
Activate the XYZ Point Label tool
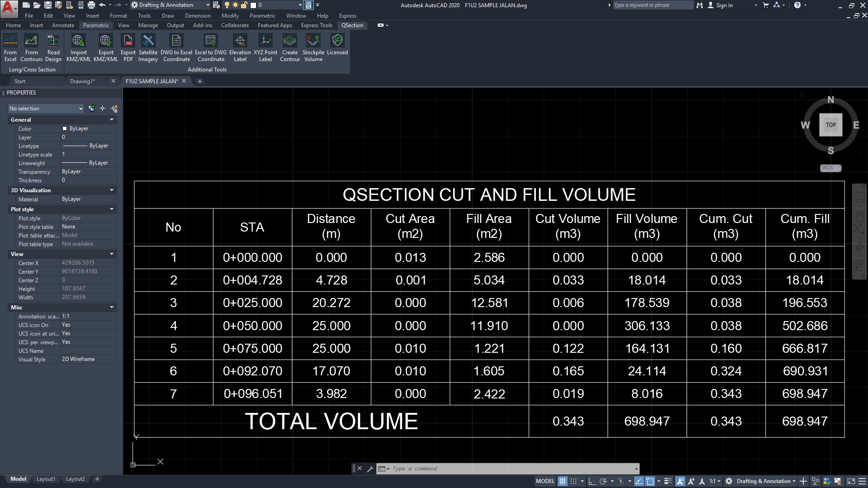[x=266, y=48]
